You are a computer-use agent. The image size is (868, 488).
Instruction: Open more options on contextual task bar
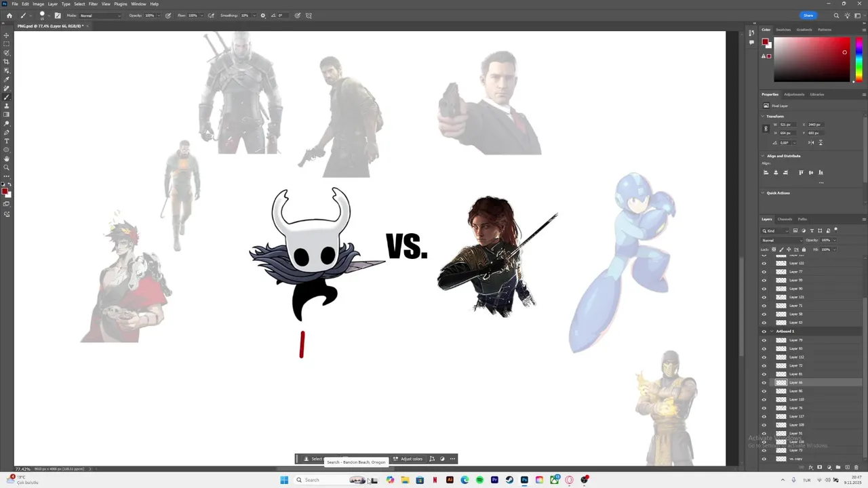pos(452,459)
